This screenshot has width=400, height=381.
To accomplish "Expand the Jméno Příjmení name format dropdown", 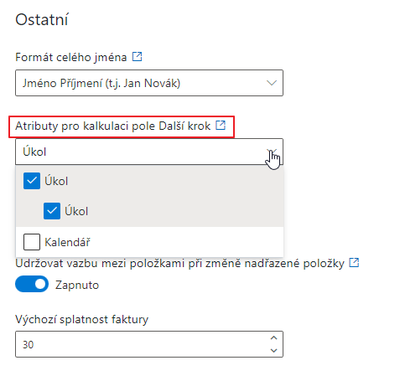I will pos(149,83).
